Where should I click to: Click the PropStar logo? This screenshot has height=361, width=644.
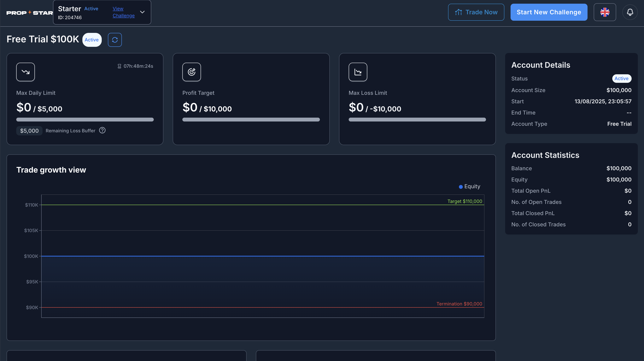[29, 13]
